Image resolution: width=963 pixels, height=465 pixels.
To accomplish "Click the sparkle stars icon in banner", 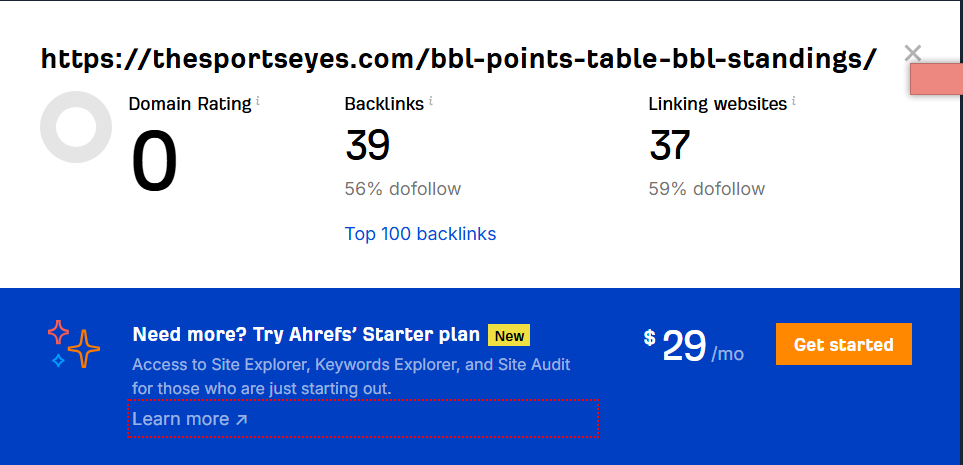I will pos(74,343).
